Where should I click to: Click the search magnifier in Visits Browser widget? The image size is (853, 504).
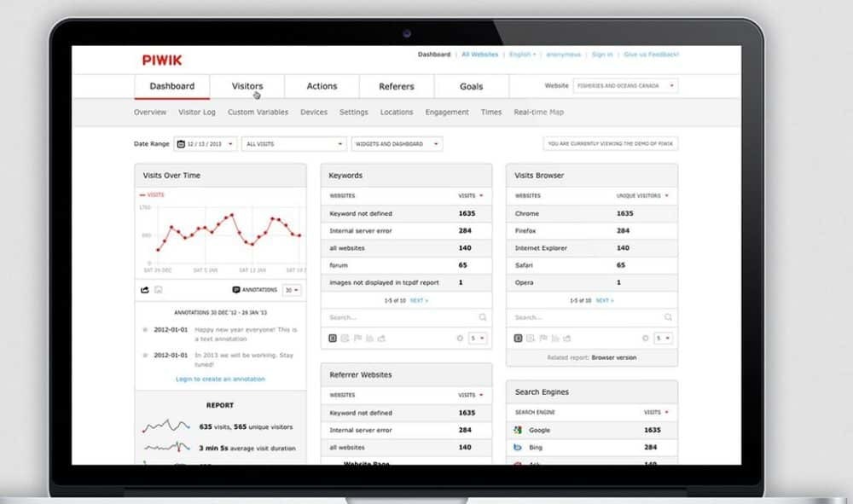(668, 317)
